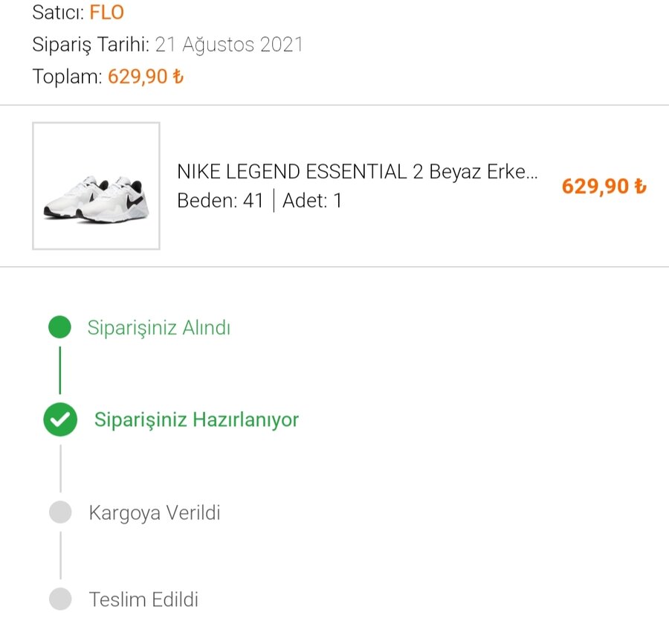The image size is (669, 644).
Task: Click the grey circle beside Teslim Edildi
Action: tap(60, 599)
